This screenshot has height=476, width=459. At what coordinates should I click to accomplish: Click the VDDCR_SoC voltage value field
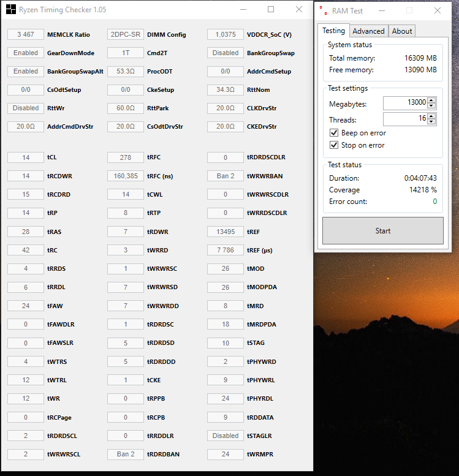tap(226, 34)
